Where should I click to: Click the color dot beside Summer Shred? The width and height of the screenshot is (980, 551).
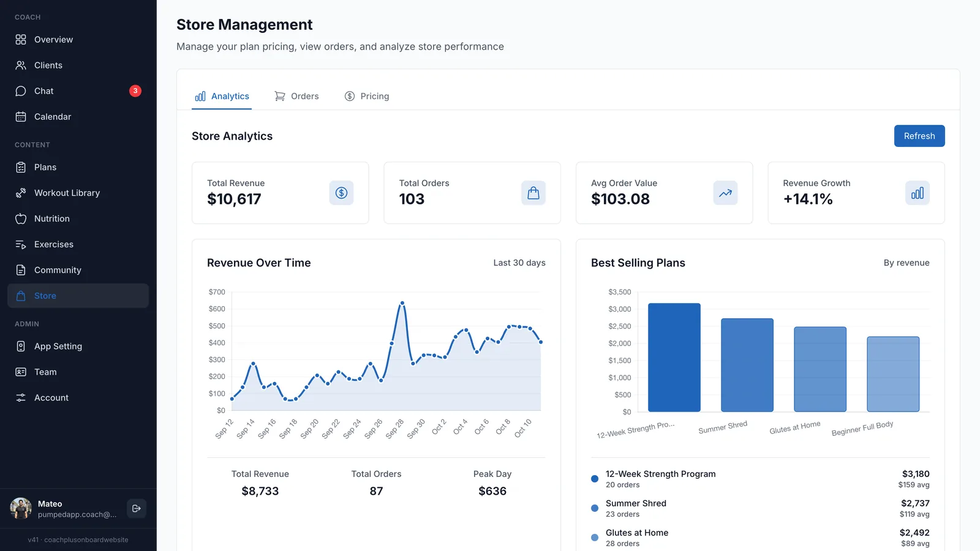pos(595,508)
